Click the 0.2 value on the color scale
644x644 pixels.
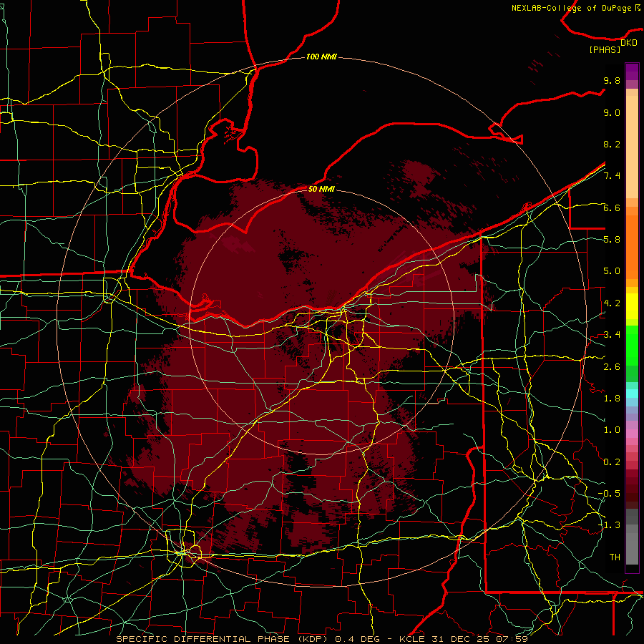pyautogui.click(x=612, y=462)
